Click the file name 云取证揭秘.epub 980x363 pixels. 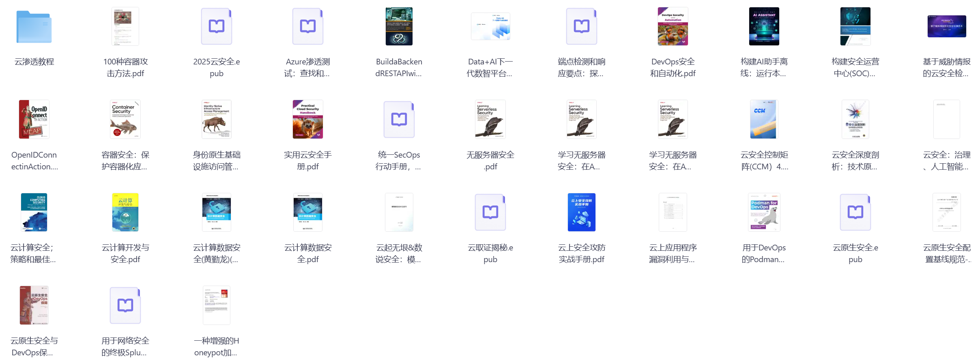pyautogui.click(x=490, y=254)
